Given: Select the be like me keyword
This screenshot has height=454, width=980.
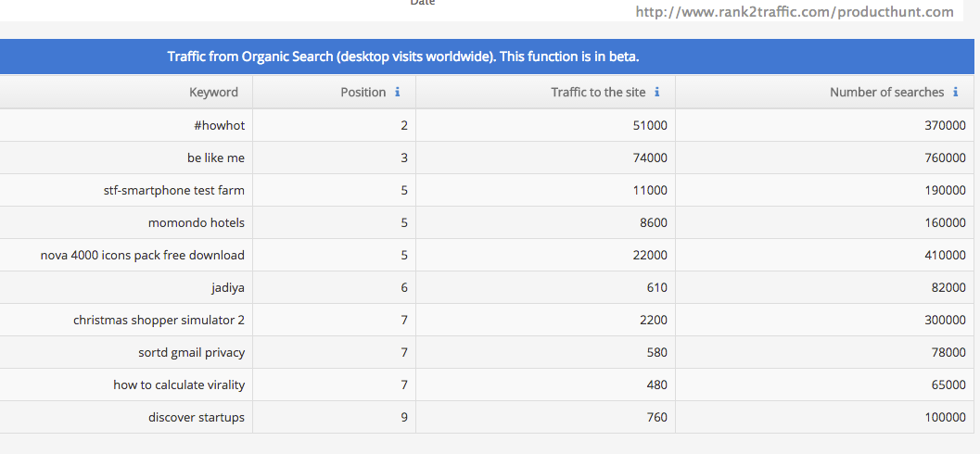Looking at the screenshot, I should [x=216, y=158].
